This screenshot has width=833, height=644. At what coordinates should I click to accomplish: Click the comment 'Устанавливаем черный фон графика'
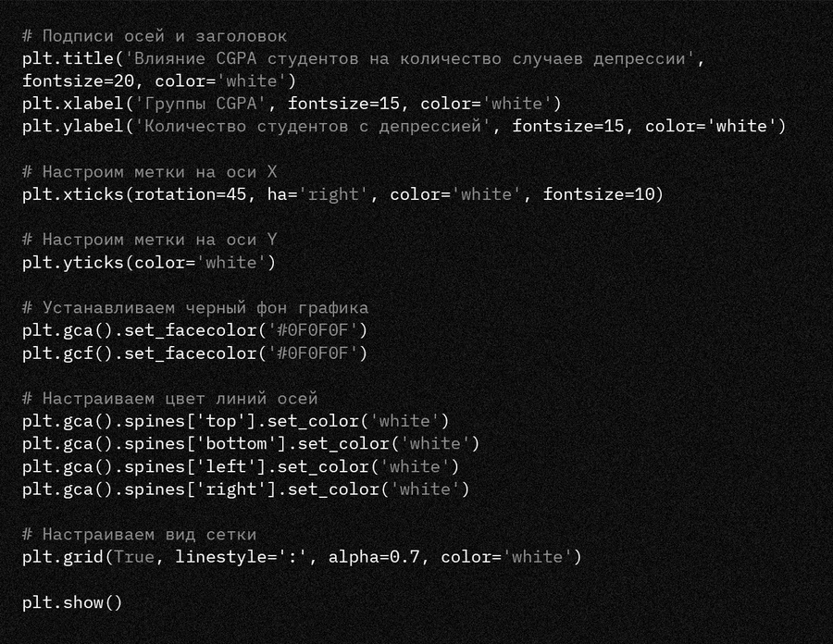tap(195, 308)
